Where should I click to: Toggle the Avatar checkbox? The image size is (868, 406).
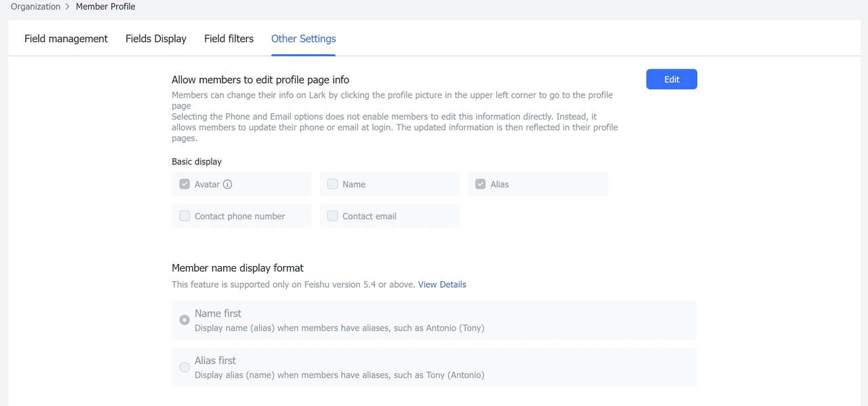pos(184,184)
